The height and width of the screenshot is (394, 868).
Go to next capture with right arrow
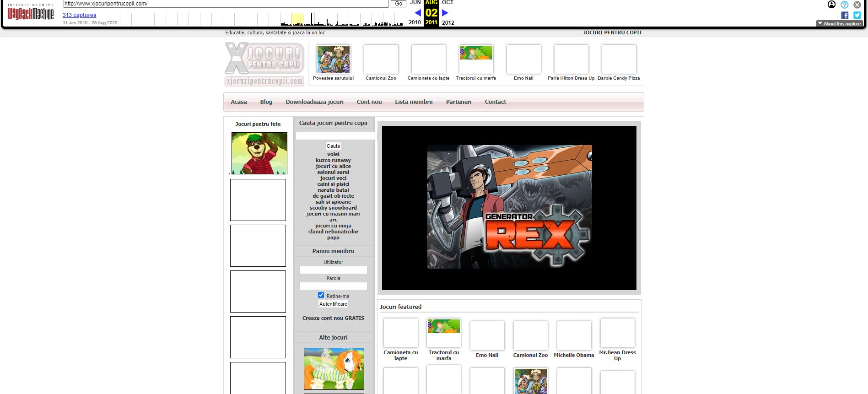pyautogui.click(x=445, y=13)
